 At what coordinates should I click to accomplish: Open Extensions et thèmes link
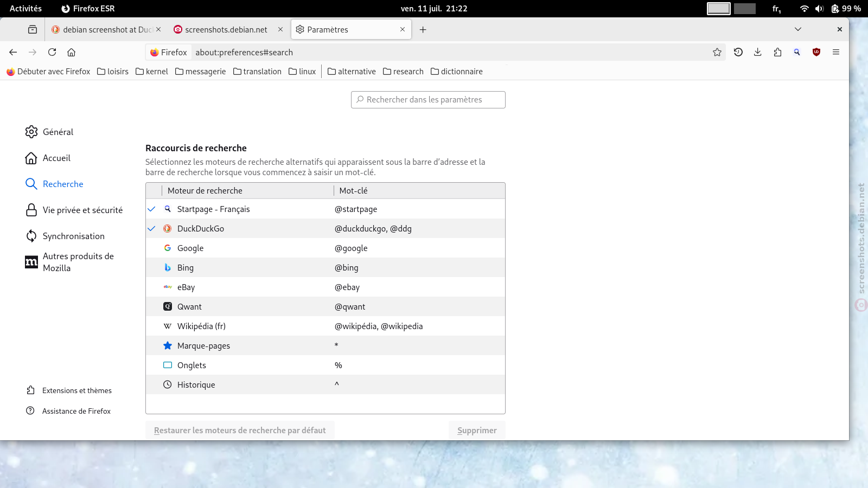coord(69,390)
